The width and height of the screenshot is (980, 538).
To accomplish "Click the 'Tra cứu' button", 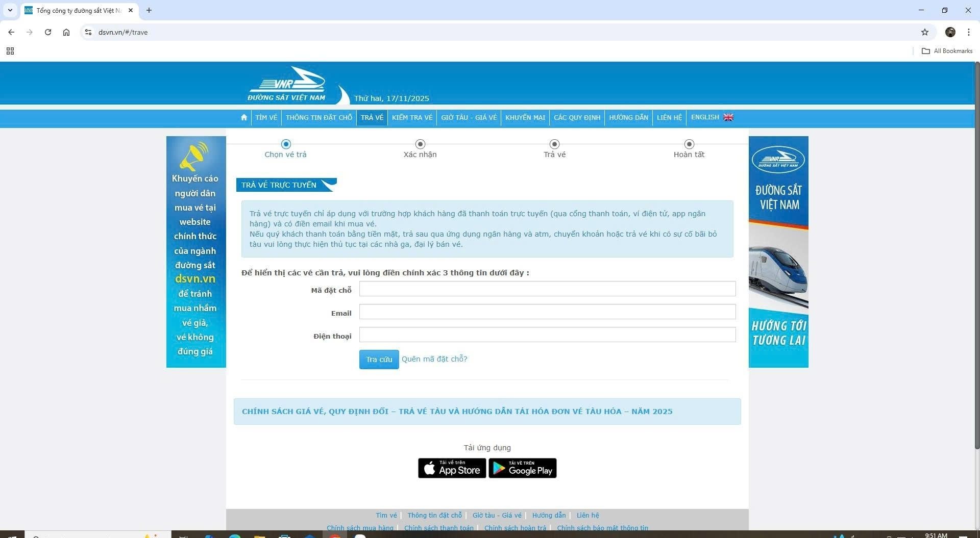I will pyautogui.click(x=379, y=360).
